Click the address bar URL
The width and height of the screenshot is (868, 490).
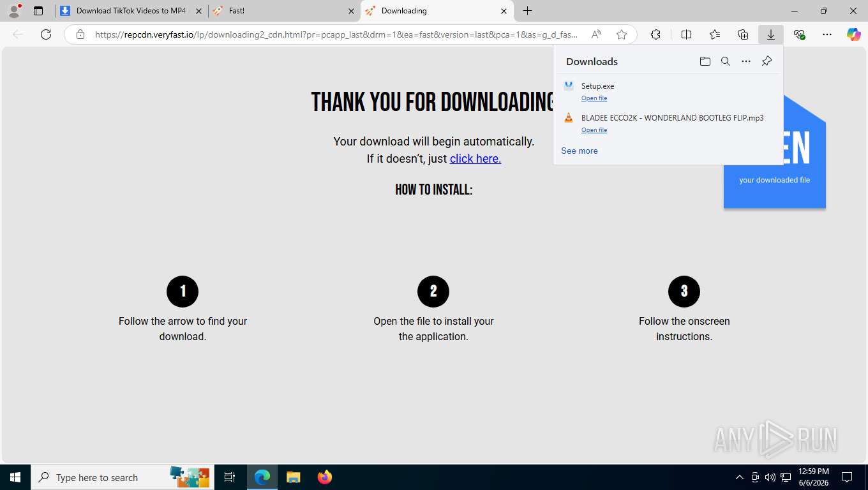click(336, 34)
